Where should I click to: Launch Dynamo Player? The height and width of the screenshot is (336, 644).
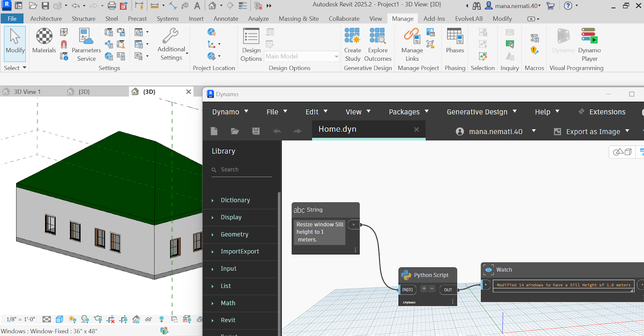click(x=589, y=45)
